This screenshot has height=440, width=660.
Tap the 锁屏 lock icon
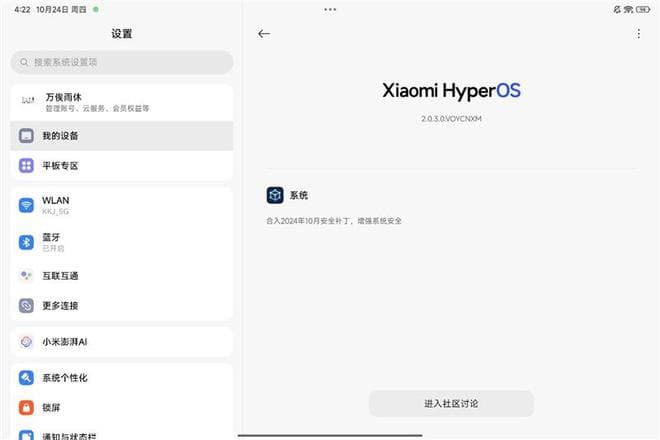point(27,408)
